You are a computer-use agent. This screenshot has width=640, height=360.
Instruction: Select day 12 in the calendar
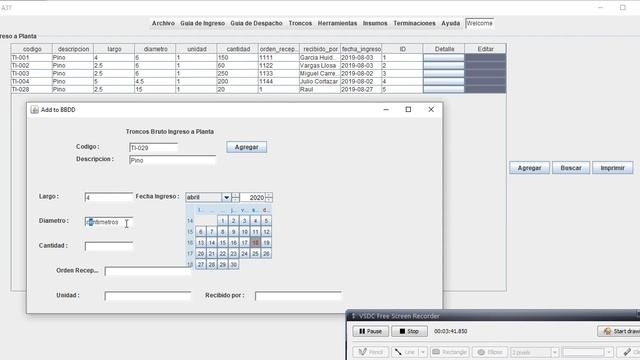(266, 232)
